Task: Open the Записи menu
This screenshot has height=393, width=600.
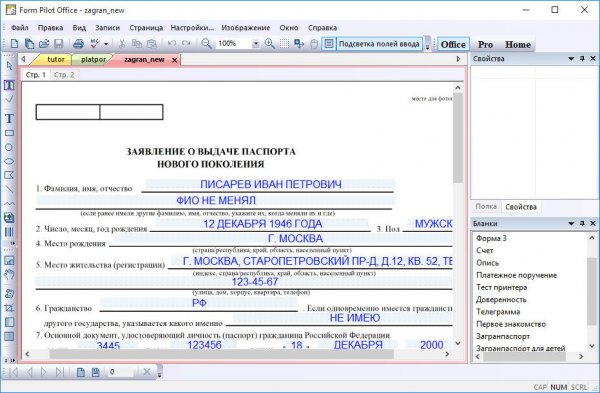Action: [x=107, y=28]
